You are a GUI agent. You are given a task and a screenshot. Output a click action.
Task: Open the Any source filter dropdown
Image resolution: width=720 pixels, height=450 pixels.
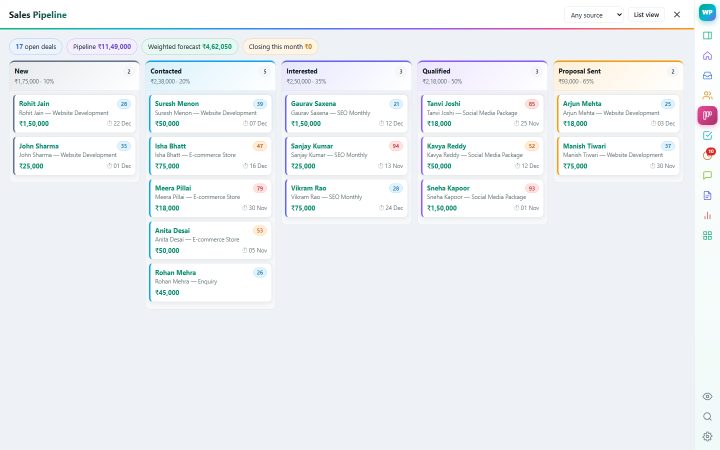594,15
